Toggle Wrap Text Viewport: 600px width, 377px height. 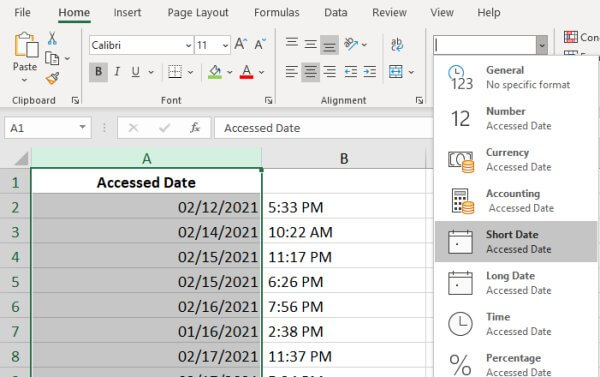tap(397, 44)
